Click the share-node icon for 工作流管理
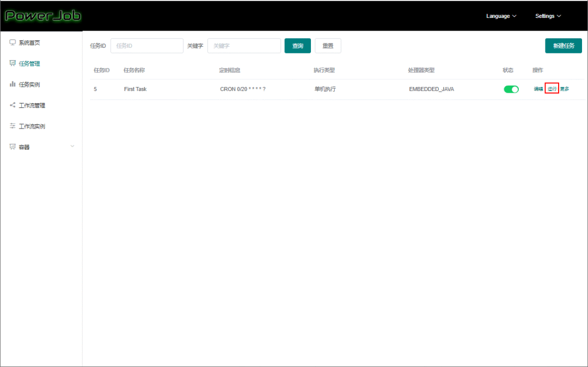The width and height of the screenshot is (588, 367). [13, 105]
